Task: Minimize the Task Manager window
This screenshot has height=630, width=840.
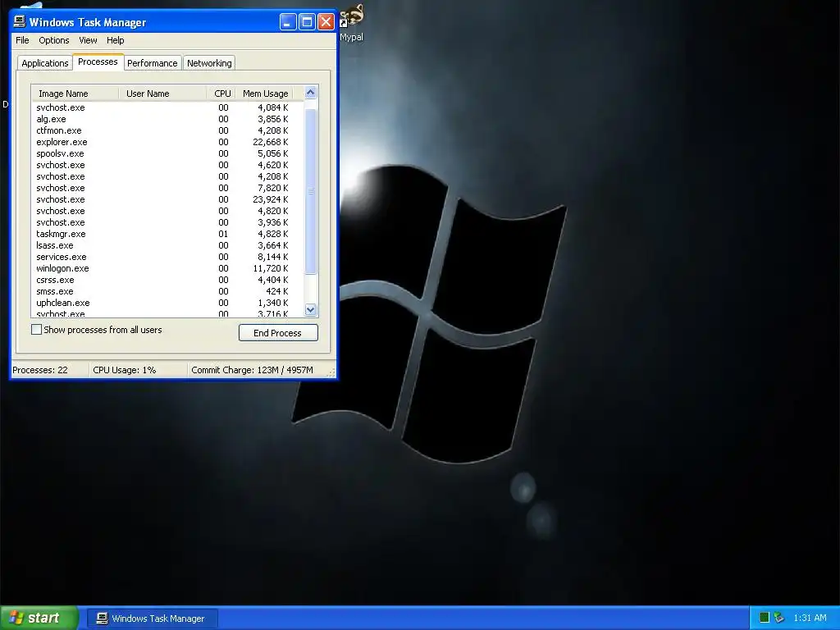Action: pos(288,22)
